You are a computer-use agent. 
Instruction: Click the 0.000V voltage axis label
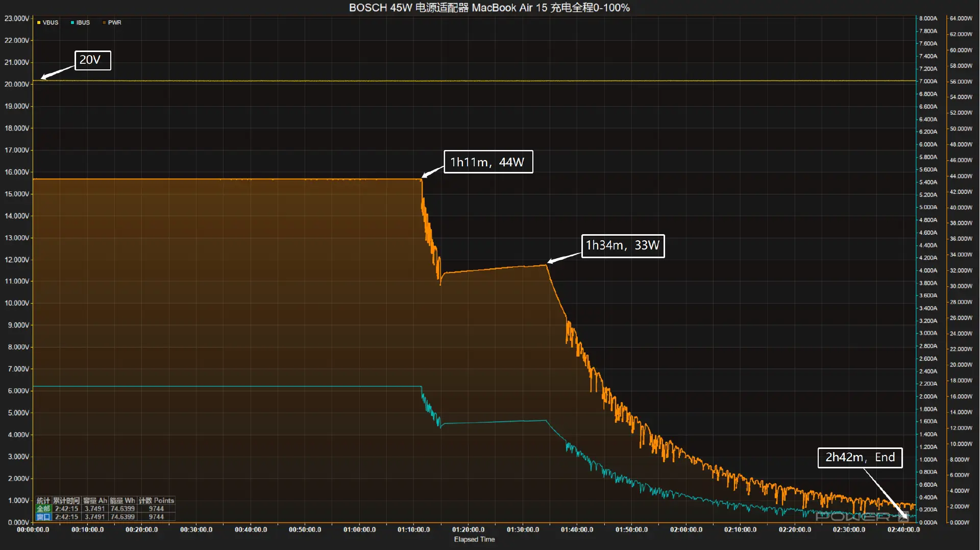coord(18,522)
